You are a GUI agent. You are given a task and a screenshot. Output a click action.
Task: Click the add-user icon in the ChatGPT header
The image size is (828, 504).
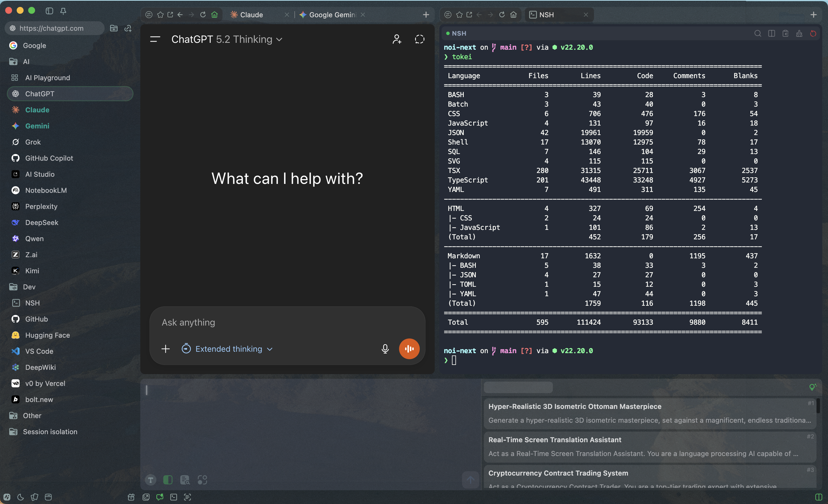point(396,39)
